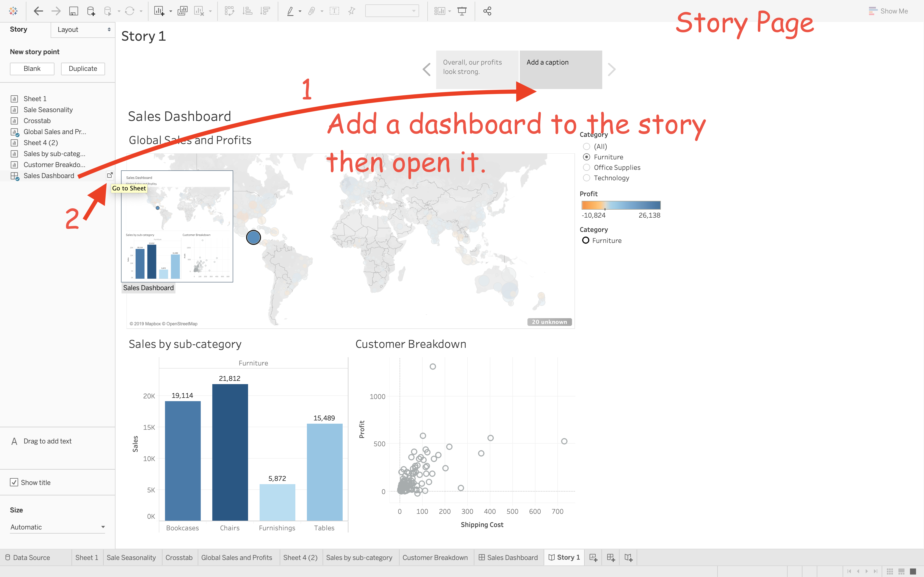Open the Size Automatic dropdown

57,527
